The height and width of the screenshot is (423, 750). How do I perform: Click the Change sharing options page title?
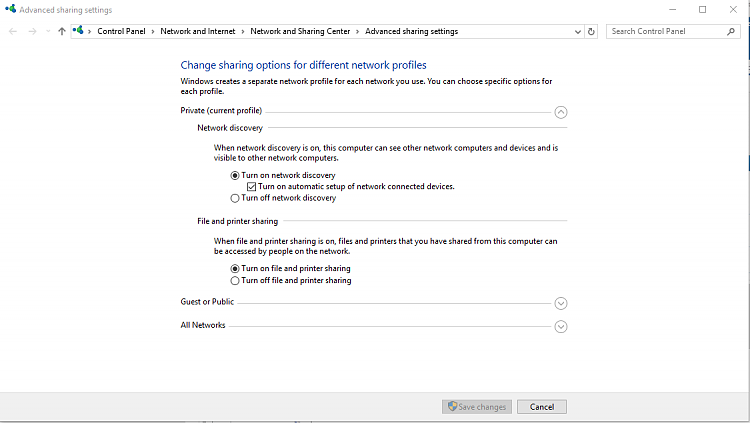click(303, 65)
